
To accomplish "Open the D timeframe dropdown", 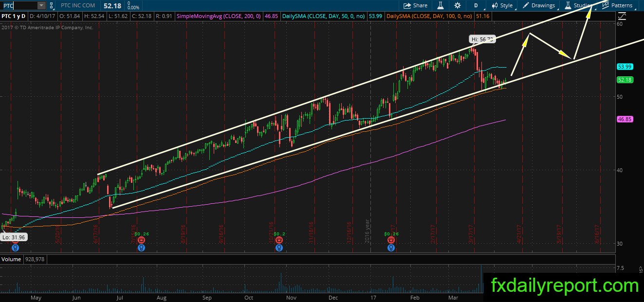I will coord(476,5).
